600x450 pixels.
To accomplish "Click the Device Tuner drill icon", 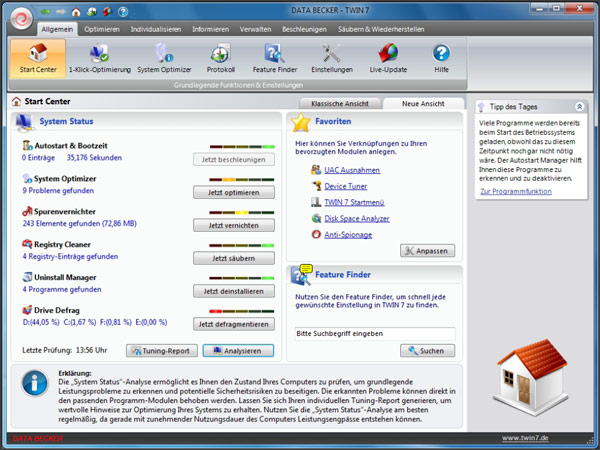I will pos(316,186).
